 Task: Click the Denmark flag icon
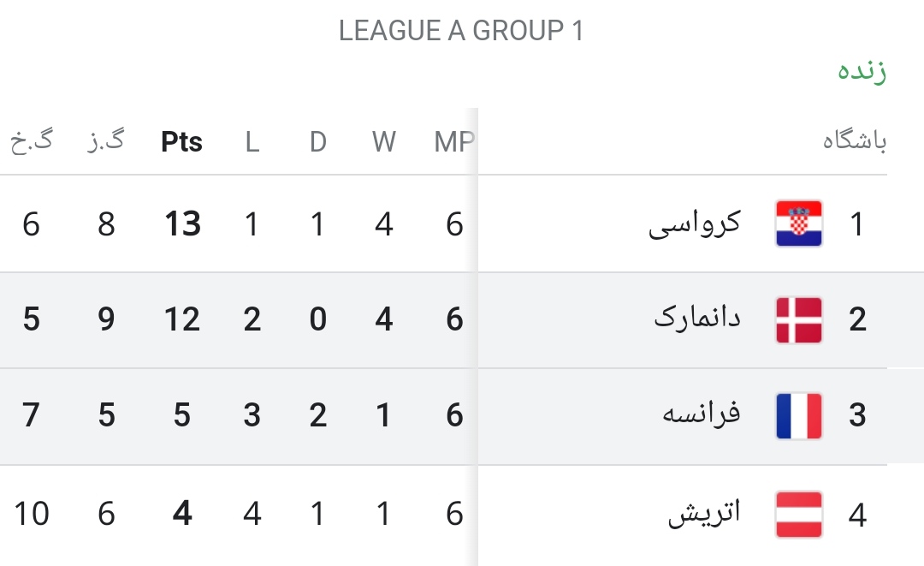798,319
